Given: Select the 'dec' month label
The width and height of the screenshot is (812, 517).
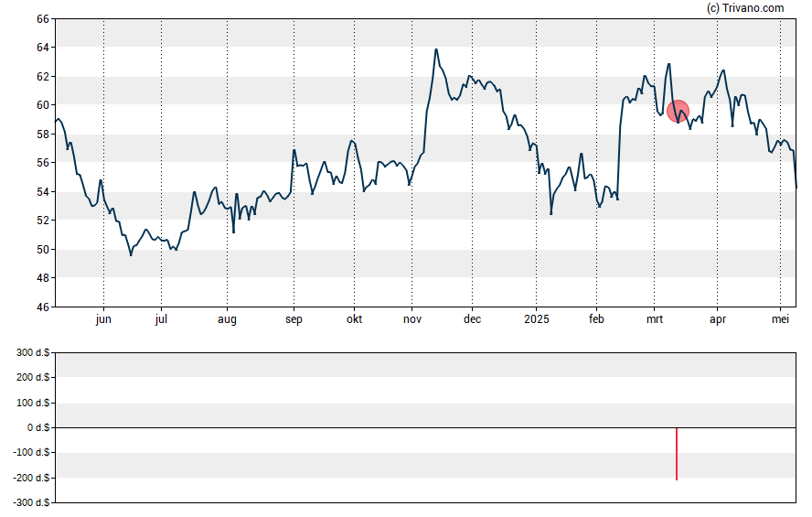Looking at the screenshot, I should (472, 319).
